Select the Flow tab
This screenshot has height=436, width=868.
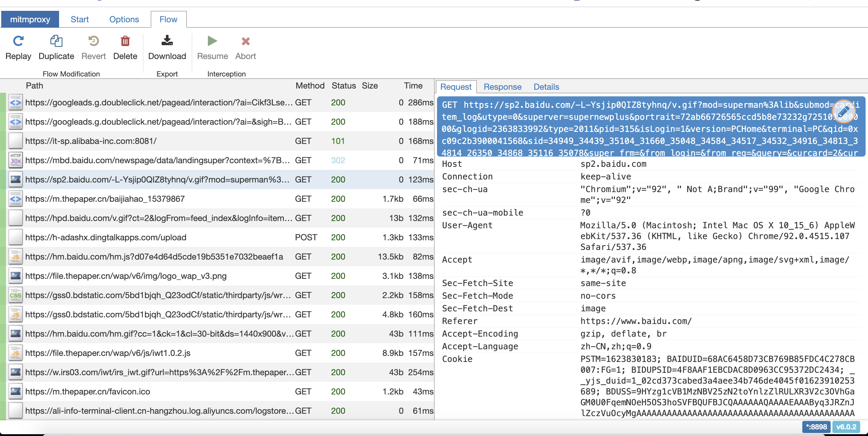pyautogui.click(x=168, y=19)
